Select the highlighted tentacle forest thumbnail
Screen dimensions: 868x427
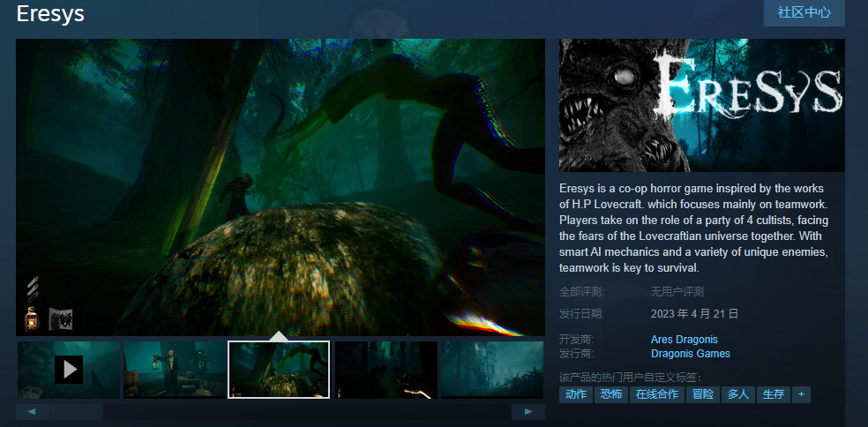(x=279, y=370)
